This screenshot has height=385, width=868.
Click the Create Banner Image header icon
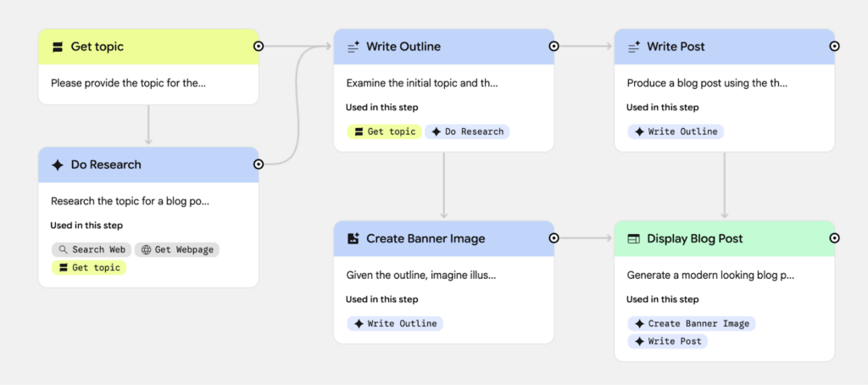(353, 239)
